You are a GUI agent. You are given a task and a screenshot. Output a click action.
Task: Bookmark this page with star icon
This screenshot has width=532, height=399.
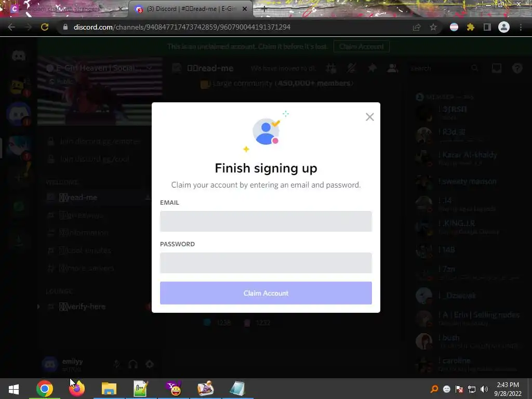point(433,27)
